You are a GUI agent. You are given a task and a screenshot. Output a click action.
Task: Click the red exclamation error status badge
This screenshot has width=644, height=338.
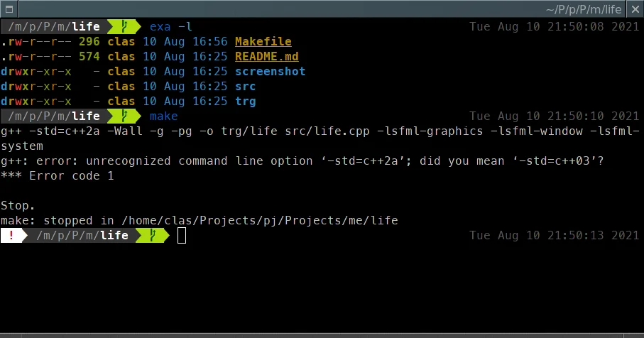[x=12, y=235]
